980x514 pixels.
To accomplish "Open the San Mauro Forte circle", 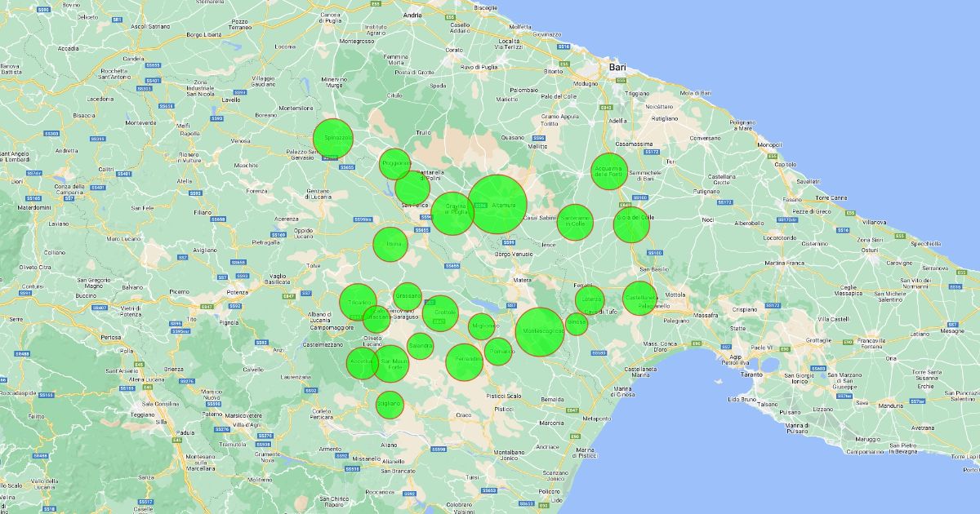I will point(392,364).
